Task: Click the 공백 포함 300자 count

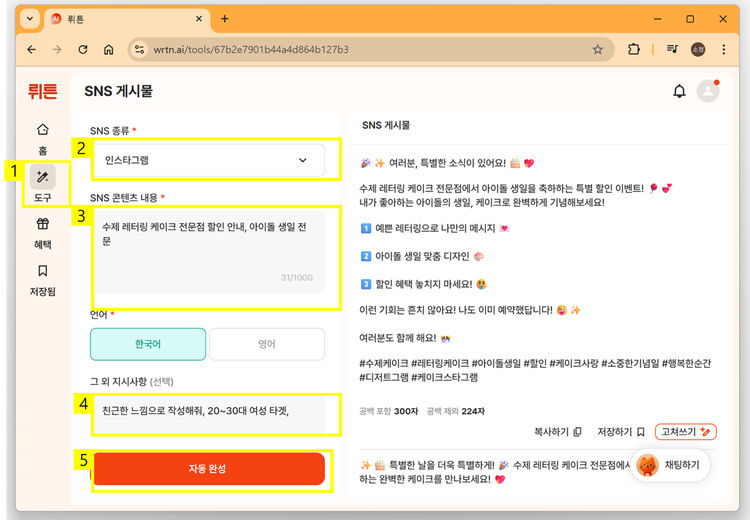Action: coord(388,411)
